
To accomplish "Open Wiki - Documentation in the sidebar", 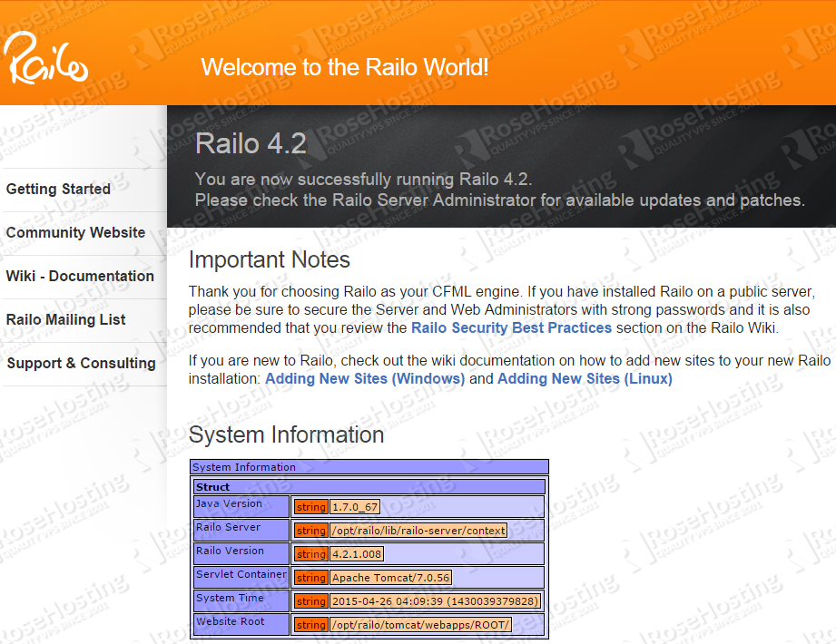I will coord(80,276).
